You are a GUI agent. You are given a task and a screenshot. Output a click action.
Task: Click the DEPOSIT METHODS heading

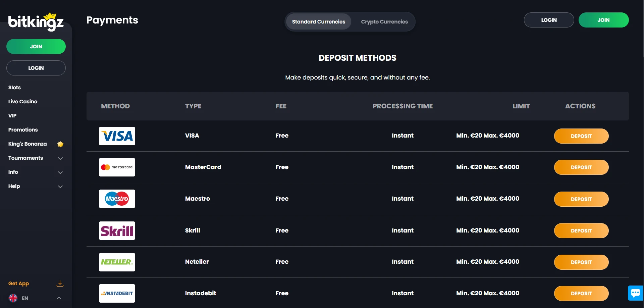pos(358,58)
